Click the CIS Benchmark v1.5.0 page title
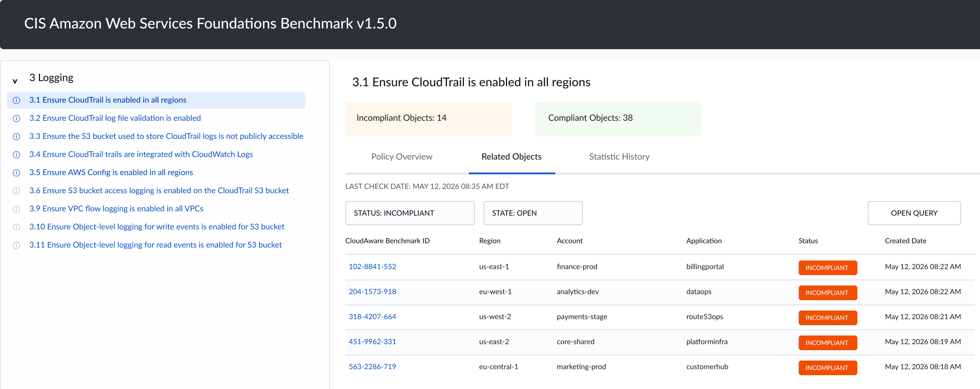Viewport: 980px width, 389px height. pos(210,24)
